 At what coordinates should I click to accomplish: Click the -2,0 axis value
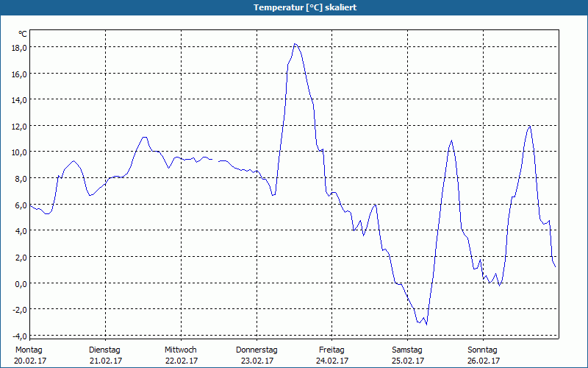click(20, 310)
